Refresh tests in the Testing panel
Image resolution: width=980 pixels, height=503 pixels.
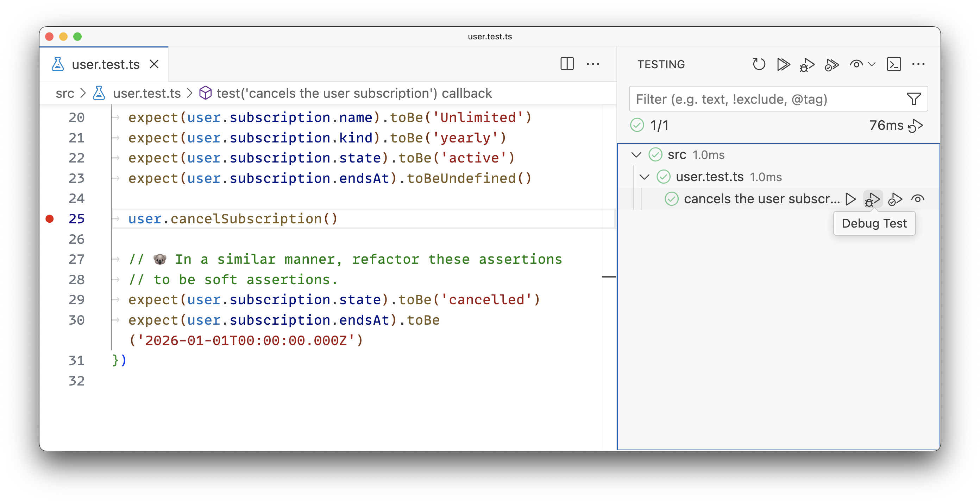(759, 64)
